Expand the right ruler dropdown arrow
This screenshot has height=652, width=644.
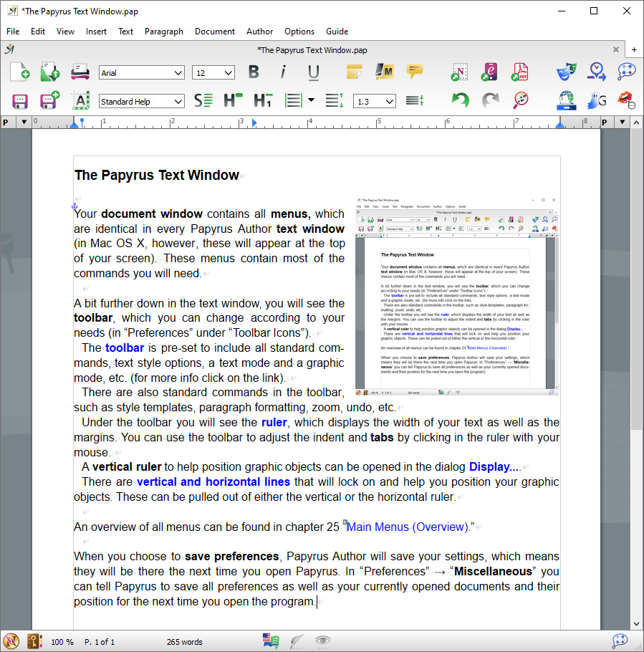click(623, 123)
